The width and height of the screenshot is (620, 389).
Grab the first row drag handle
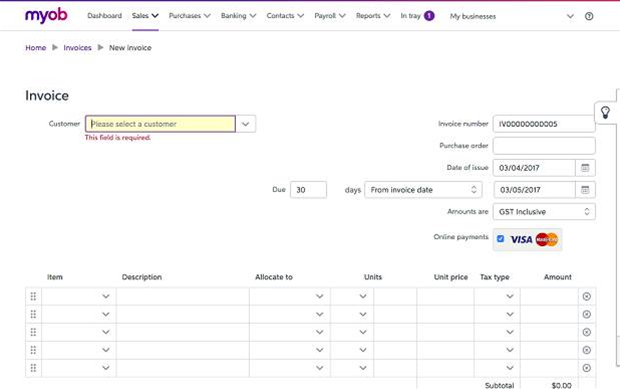click(33, 296)
